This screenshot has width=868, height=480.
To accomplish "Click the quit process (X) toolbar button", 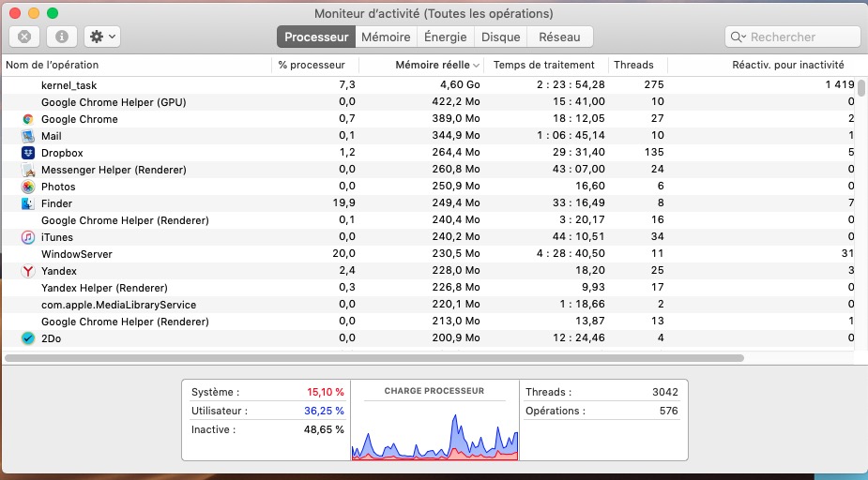I will (24, 37).
